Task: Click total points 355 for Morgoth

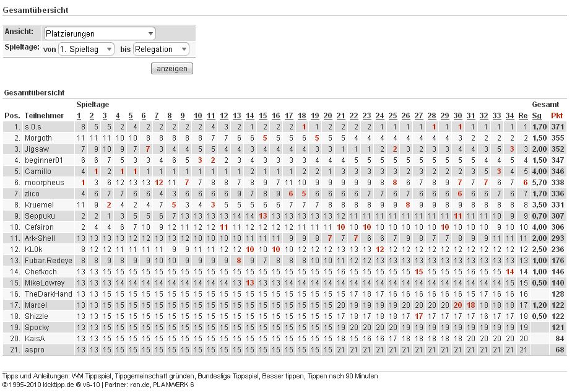Action: [558, 138]
